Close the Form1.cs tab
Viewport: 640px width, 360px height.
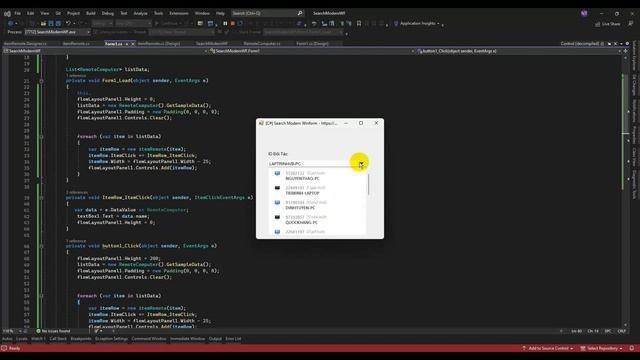pyautogui.click(x=133, y=44)
